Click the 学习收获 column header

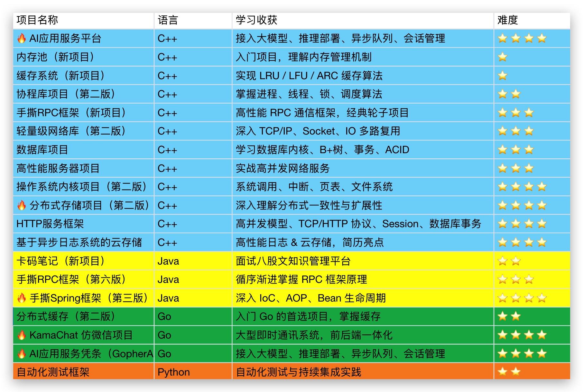tap(256, 20)
